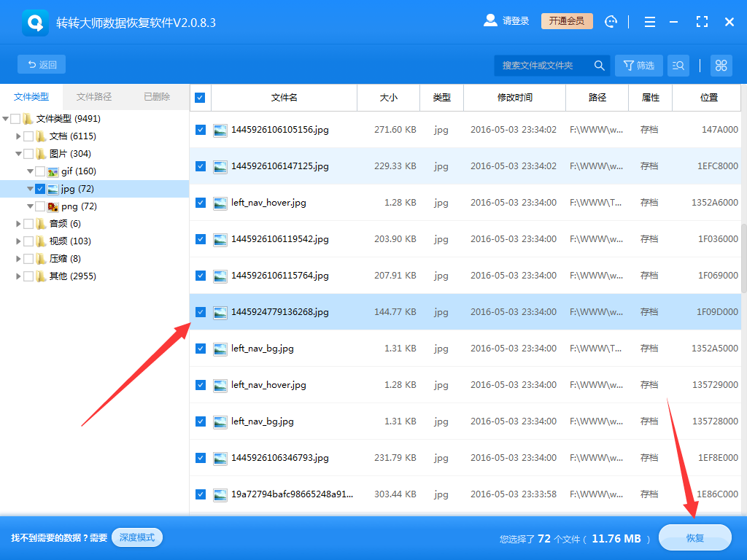Open the customer service chat icon
Screen dimensions: 747x560
611,22
